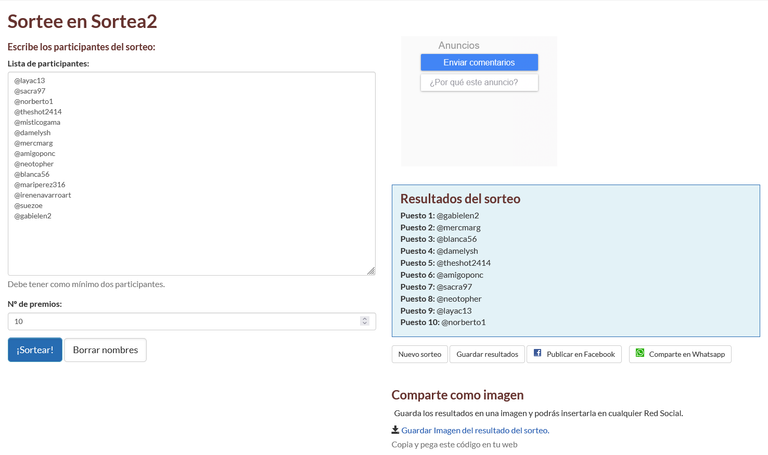Viewport: 768px width, 455px height.
Task: Select Puesto 10 result @norberto1
Action: click(443, 322)
